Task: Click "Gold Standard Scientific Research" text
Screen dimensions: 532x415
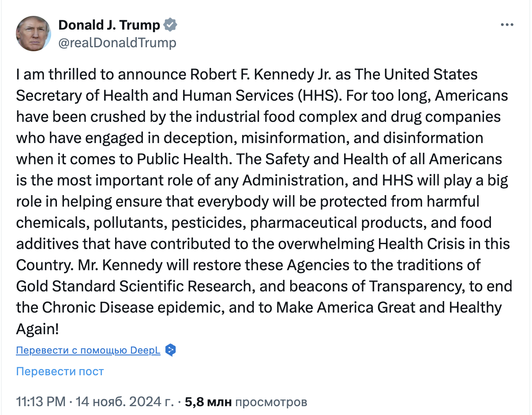Action: tap(133, 287)
